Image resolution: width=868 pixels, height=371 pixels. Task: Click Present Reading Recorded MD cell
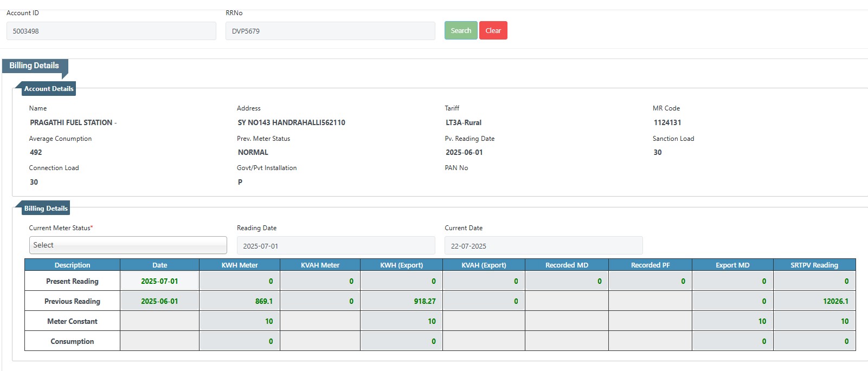click(567, 281)
